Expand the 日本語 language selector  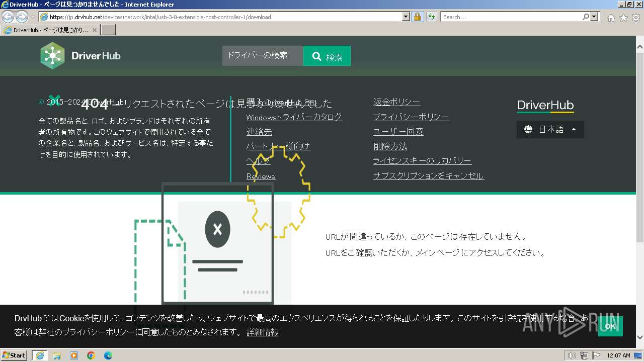click(x=550, y=129)
